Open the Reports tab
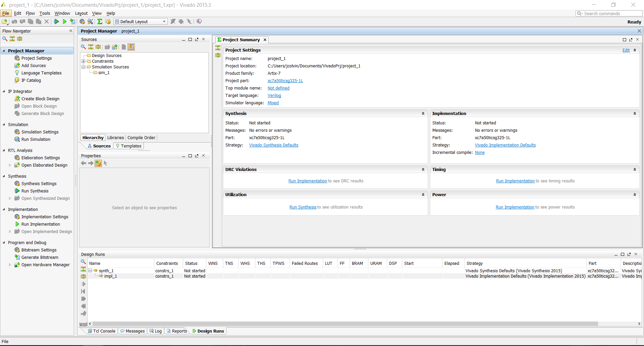The width and height of the screenshot is (644, 346). (x=177, y=331)
